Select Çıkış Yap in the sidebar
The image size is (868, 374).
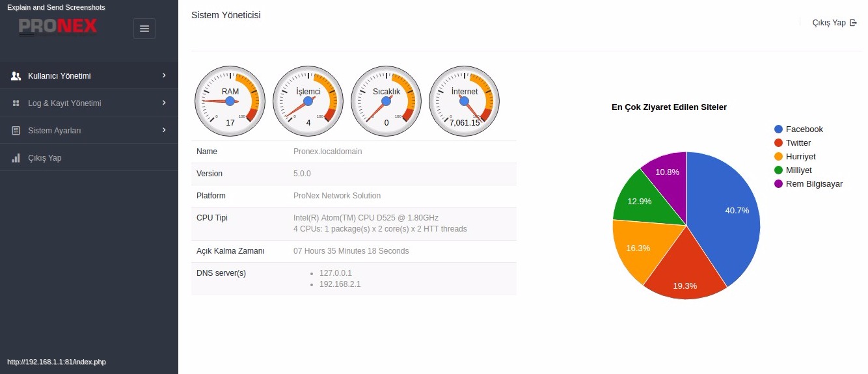click(89, 158)
